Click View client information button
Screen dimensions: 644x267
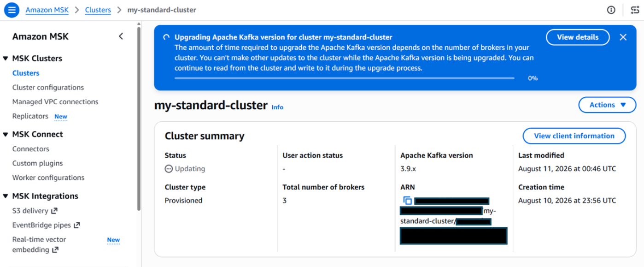(x=574, y=136)
